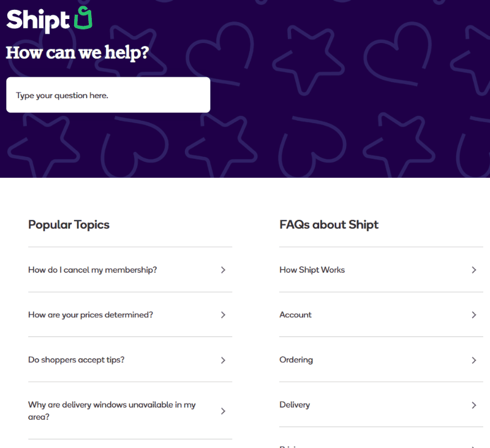
Task: Select the Account FAQ category
Action: (296, 314)
